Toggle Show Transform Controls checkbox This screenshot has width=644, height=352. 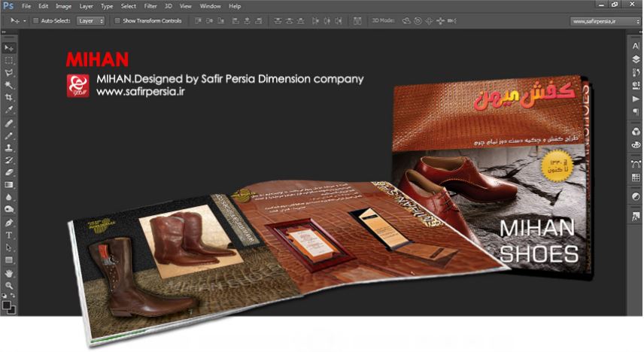117,21
